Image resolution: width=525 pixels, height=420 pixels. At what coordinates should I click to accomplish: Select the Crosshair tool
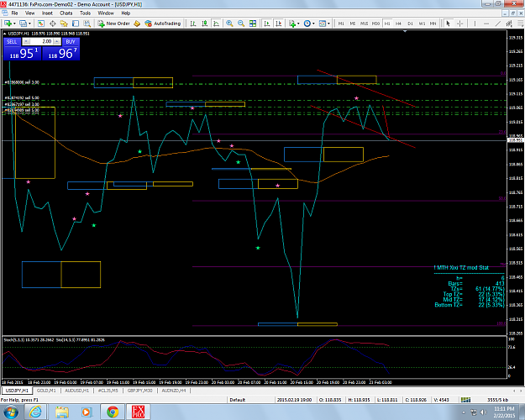point(460,24)
